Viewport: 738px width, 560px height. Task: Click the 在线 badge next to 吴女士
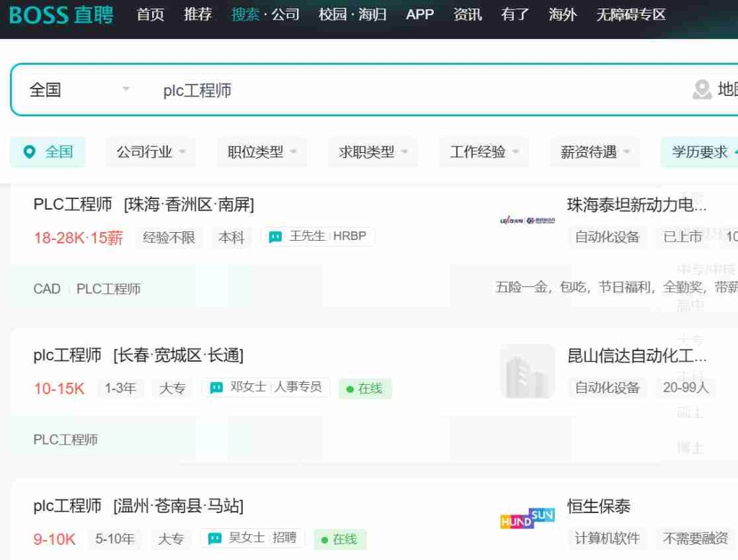click(340, 539)
